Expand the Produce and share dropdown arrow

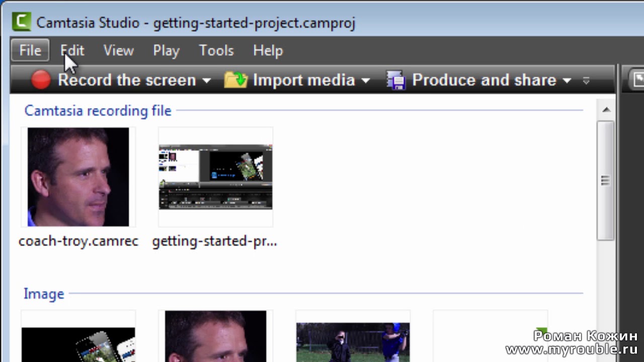(x=567, y=80)
